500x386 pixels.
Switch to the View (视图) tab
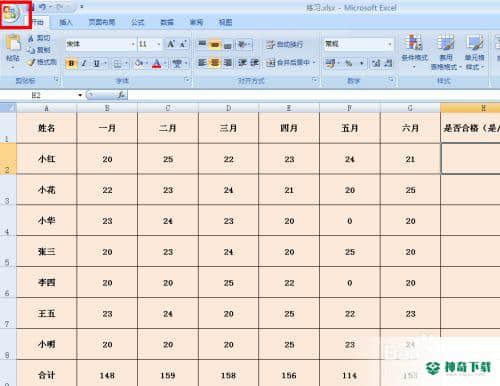click(225, 22)
